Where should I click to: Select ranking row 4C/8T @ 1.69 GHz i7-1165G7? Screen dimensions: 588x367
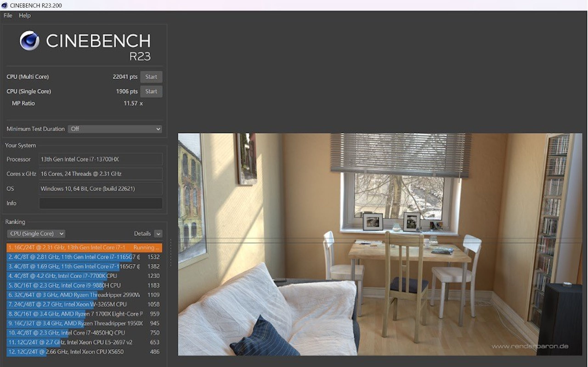(x=84, y=267)
